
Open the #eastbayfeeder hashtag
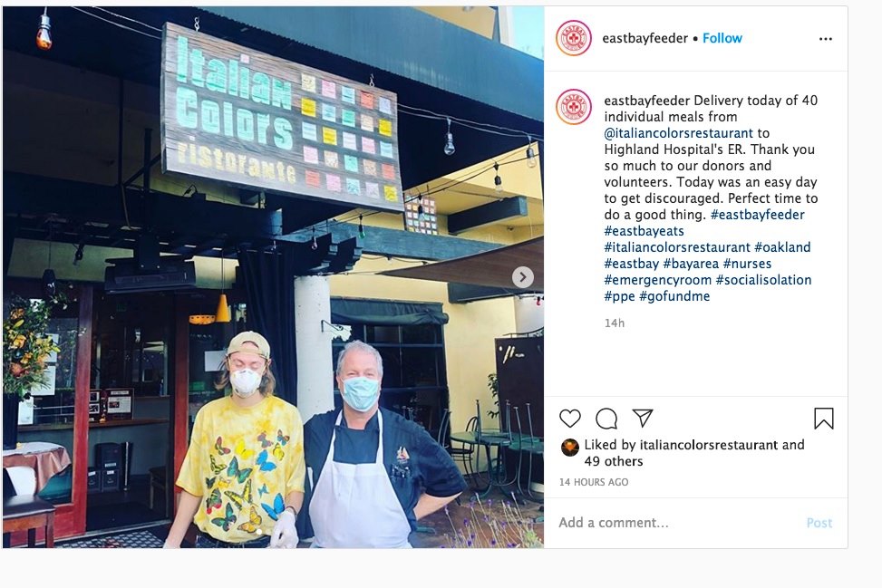[758, 215]
